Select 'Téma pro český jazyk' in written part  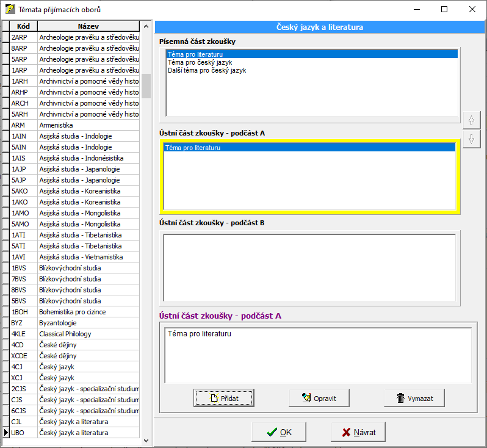200,62
